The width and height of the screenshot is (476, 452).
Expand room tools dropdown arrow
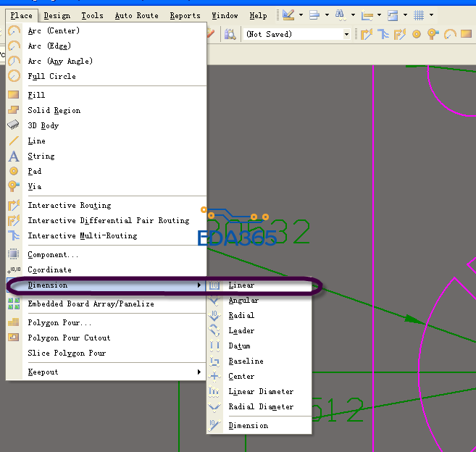pos(405,14)
